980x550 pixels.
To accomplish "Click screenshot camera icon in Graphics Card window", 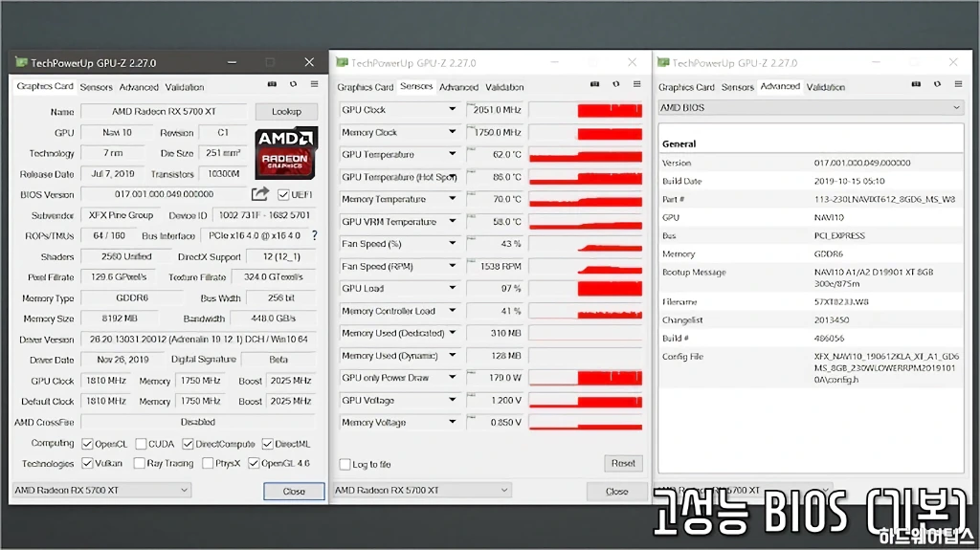I will click(x=272, y=84).
